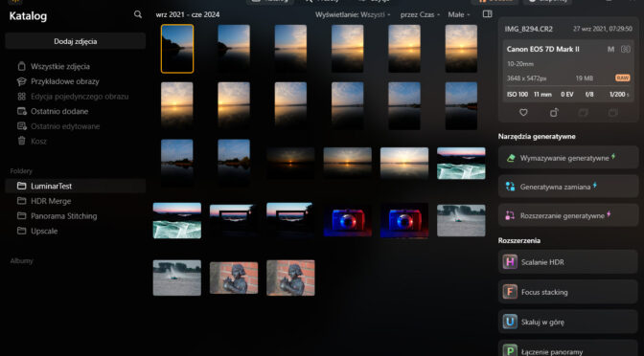Select the Upscale folder icon
Viewport: 644px width, 356px height.
point(21,231)
